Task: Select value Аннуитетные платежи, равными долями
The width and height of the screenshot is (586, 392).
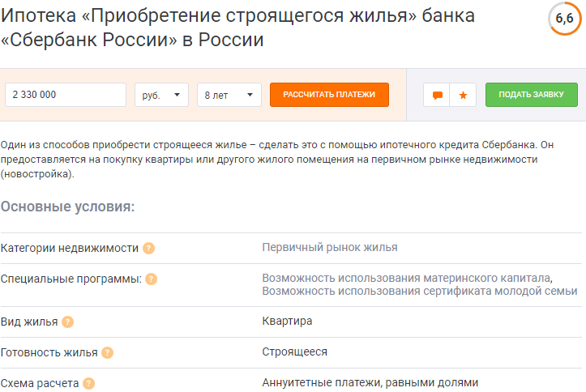Action: point(370,382)
